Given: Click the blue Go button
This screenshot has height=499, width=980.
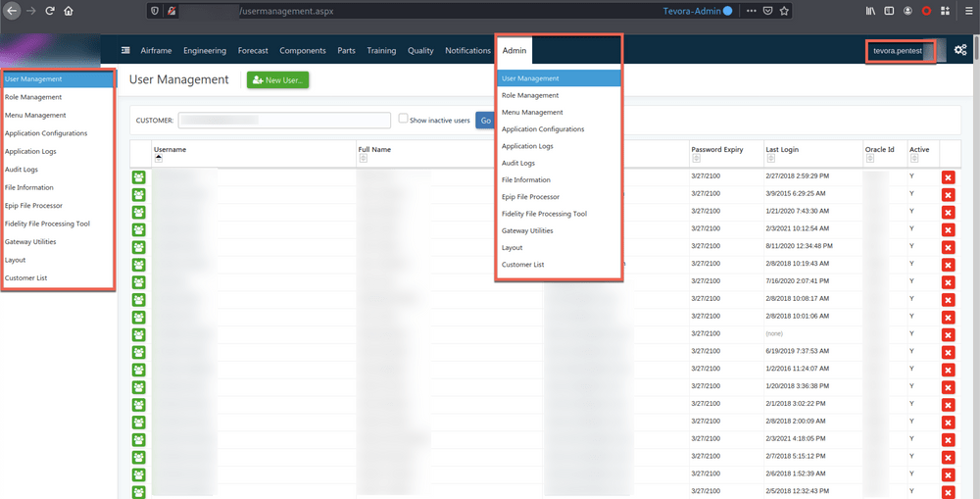Looking at the screenshot, I should tap(485, 120).
